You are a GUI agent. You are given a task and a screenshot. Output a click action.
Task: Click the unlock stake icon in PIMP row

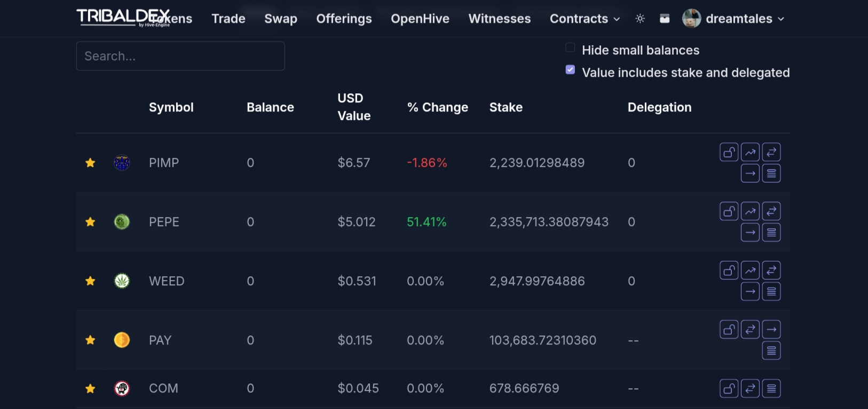[729, 153]
